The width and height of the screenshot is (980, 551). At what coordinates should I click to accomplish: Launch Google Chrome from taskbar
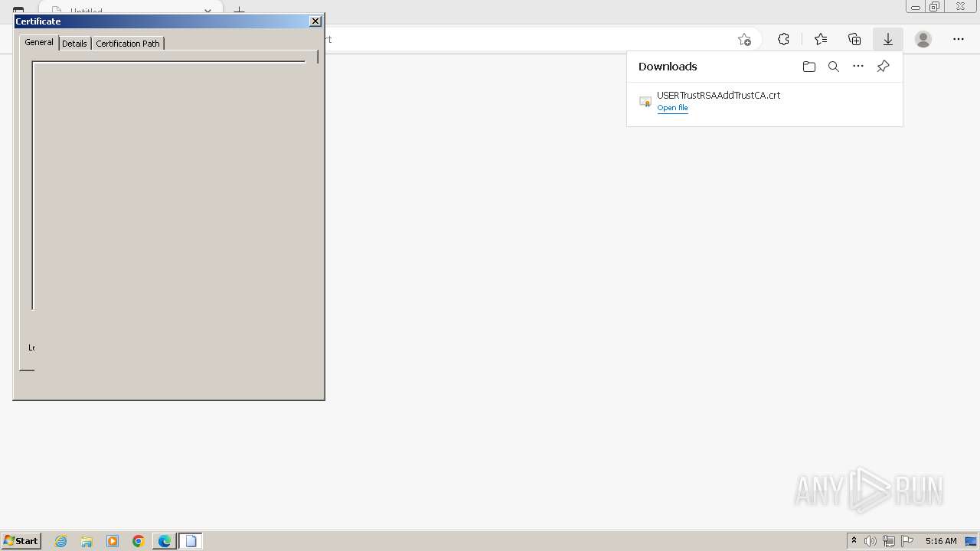point(139,541)
